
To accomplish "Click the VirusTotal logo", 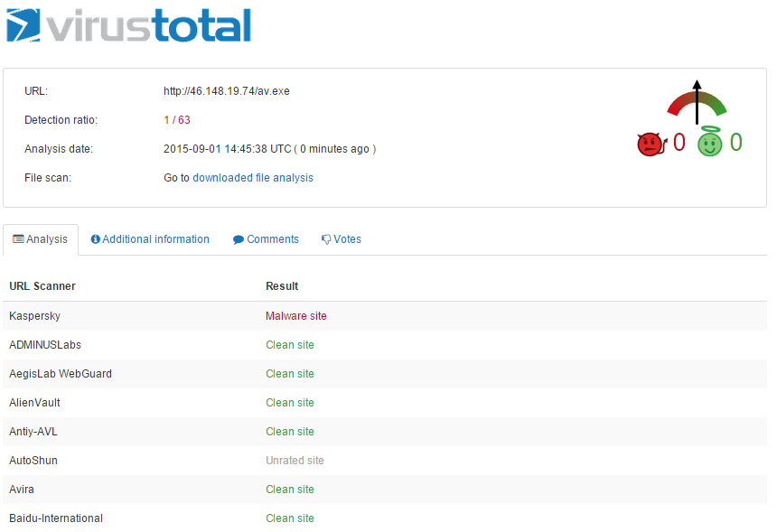I will [x=128, y=25].
